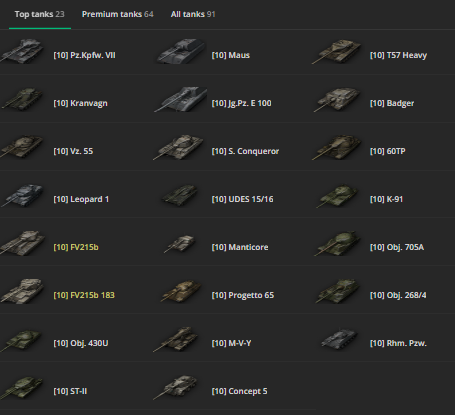Select the [10] Concept 5 text
455x415 pixels.
click(239, 391)
